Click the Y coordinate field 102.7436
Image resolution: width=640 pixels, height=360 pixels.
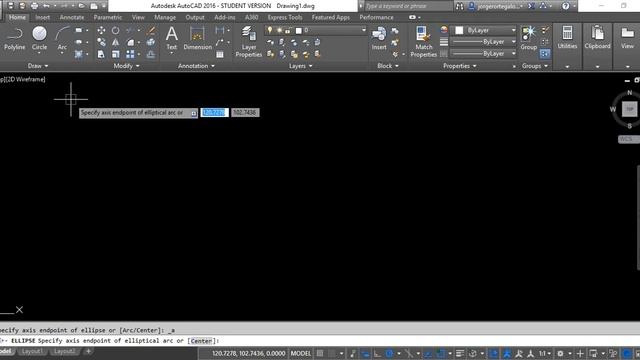[245, 113]
